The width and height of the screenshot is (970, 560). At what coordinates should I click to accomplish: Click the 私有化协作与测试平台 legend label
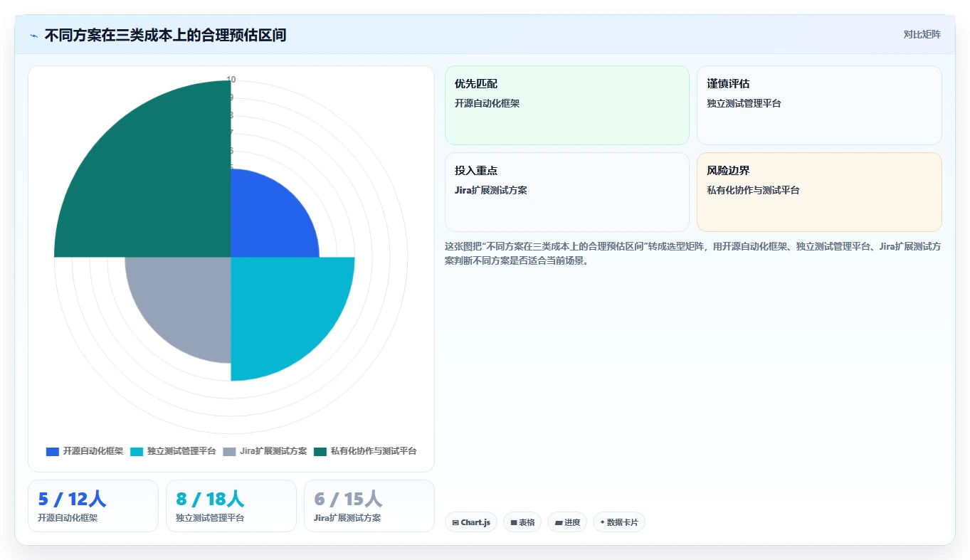click(374, 451)
